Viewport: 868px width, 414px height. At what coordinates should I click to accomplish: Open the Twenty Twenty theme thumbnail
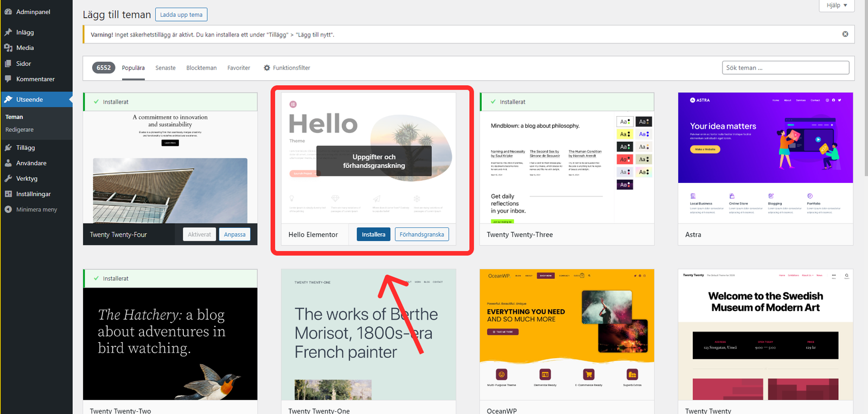(x=765, y=335)
